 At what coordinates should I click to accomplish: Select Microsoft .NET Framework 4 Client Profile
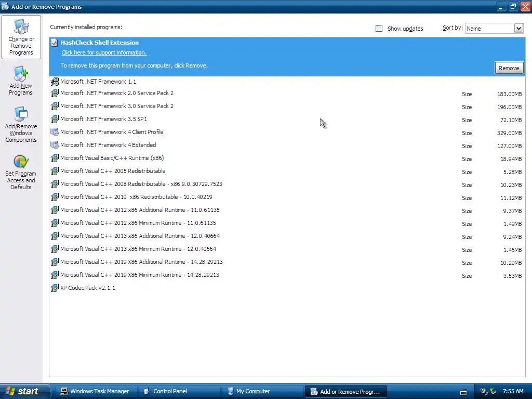287,132
